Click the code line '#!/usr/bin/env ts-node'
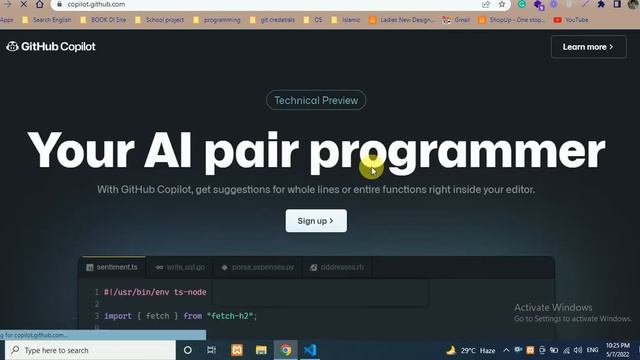Screen dimensions: 640x360 point(155,292)
